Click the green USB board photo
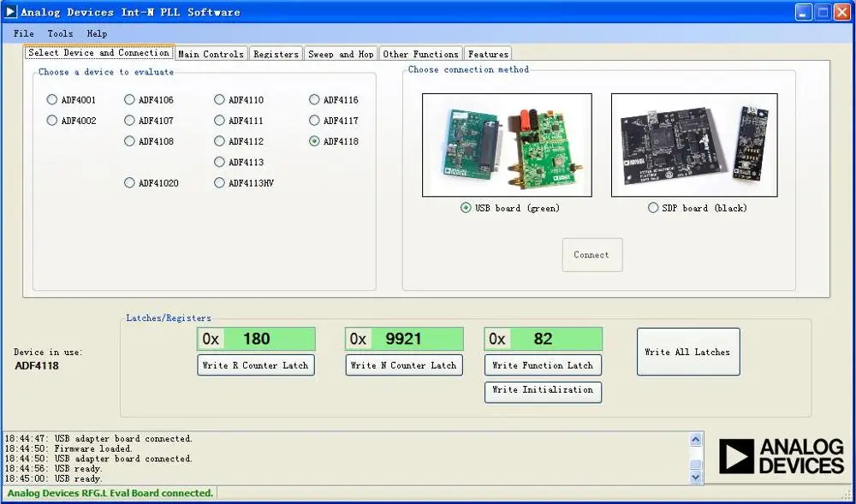856x504 pixels. 507,145
